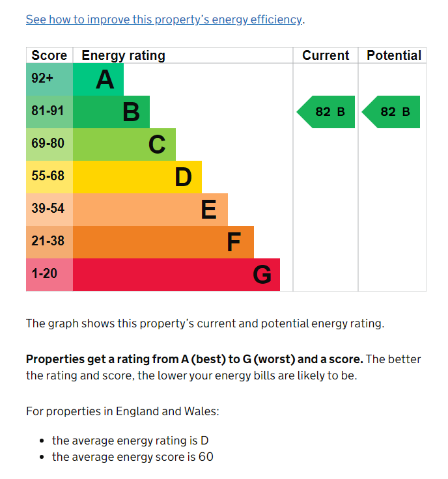Select the red G rating bar
448x479 pixels.
coord(176,275)
